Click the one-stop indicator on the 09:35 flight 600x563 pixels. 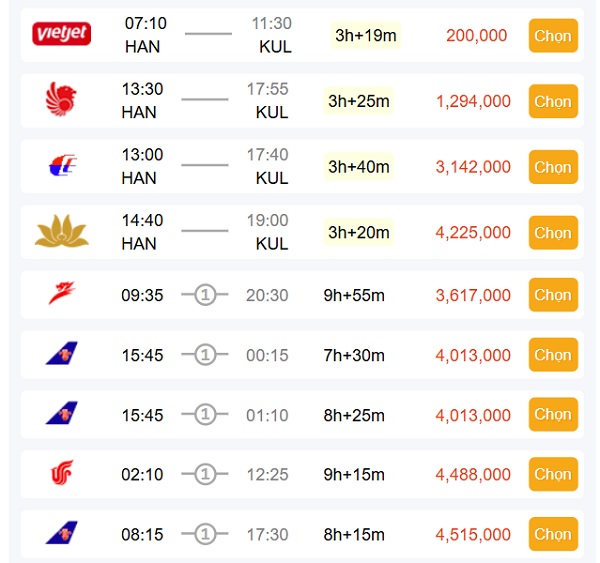(x=205, y=295)
